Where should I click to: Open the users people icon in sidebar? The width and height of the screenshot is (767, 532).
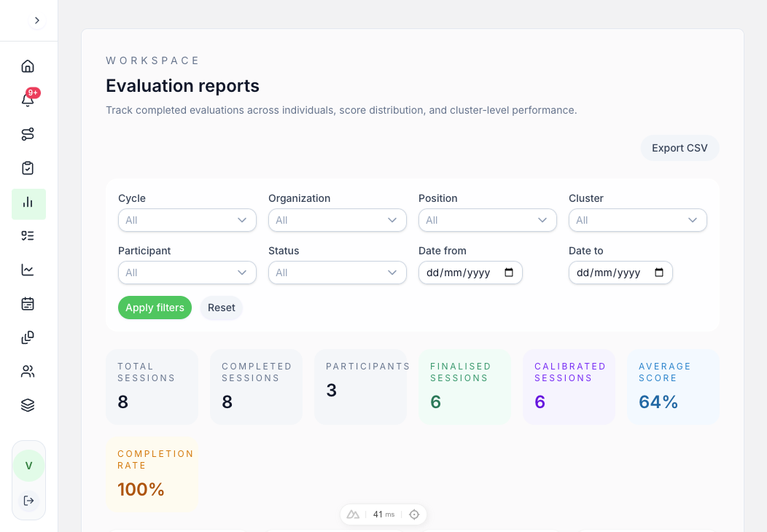(28, 372)
